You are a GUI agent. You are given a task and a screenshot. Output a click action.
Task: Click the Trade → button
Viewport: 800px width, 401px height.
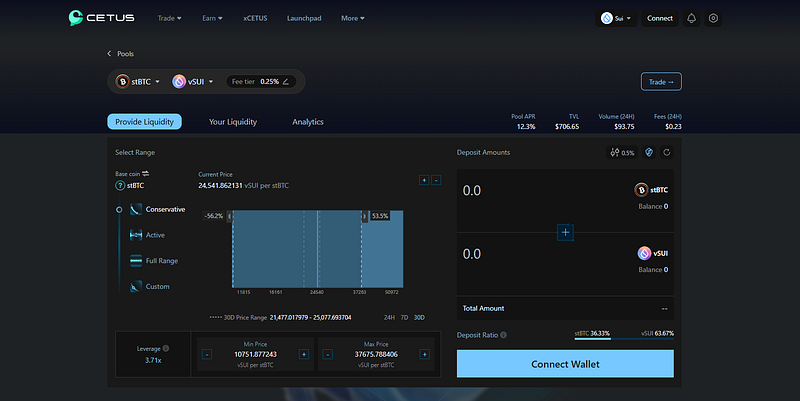coord(661,82)
